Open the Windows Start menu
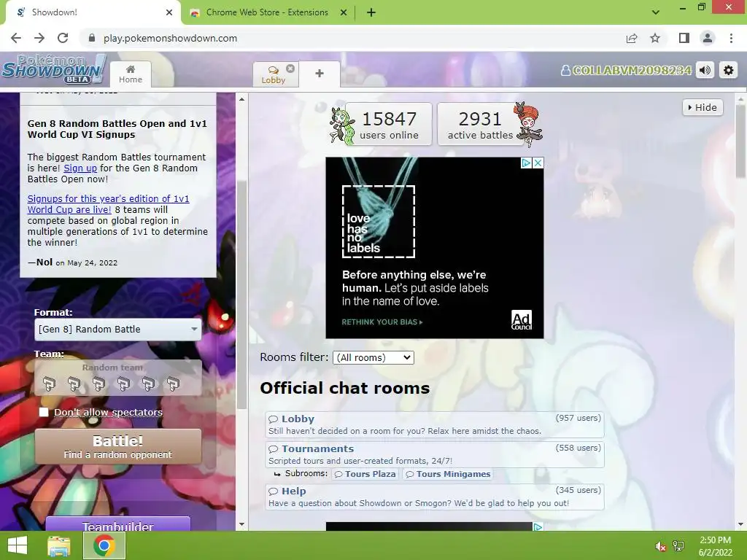The image size is (747, 560). tap(18, 545)
